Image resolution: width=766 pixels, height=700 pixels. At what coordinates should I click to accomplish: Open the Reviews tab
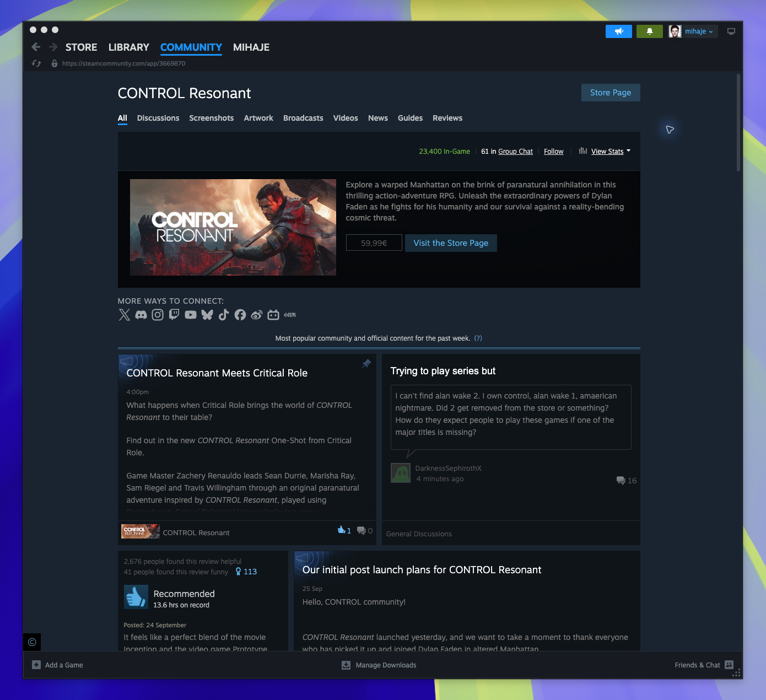tap(447, 118)
